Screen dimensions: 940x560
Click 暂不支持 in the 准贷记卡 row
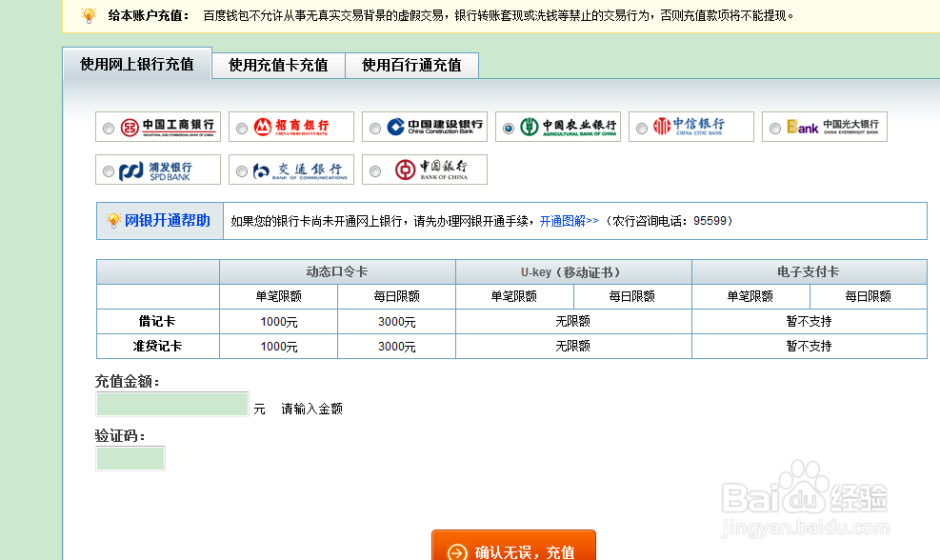[x=810, y=346]
